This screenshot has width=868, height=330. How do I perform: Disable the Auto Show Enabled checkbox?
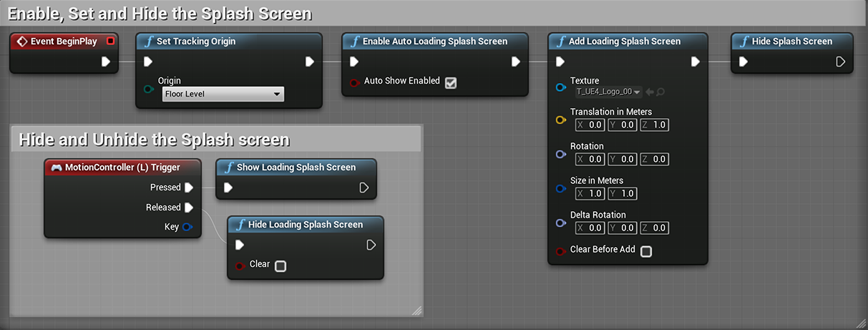451,82
